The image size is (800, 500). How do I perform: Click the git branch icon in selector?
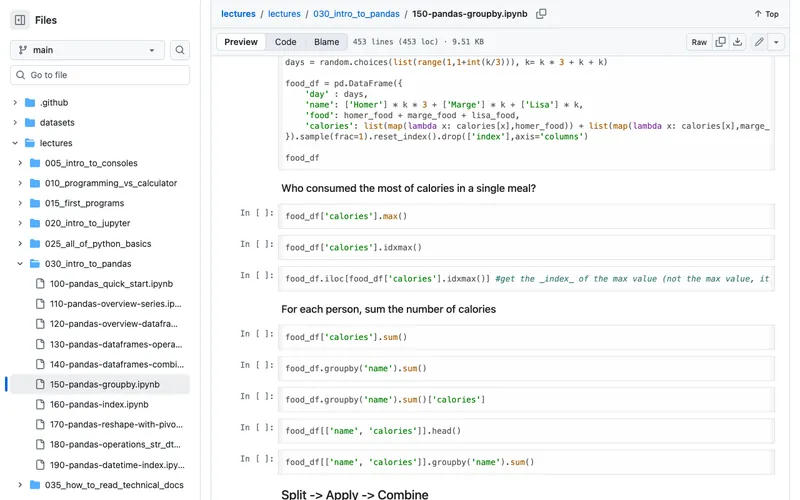click(22, 50)
